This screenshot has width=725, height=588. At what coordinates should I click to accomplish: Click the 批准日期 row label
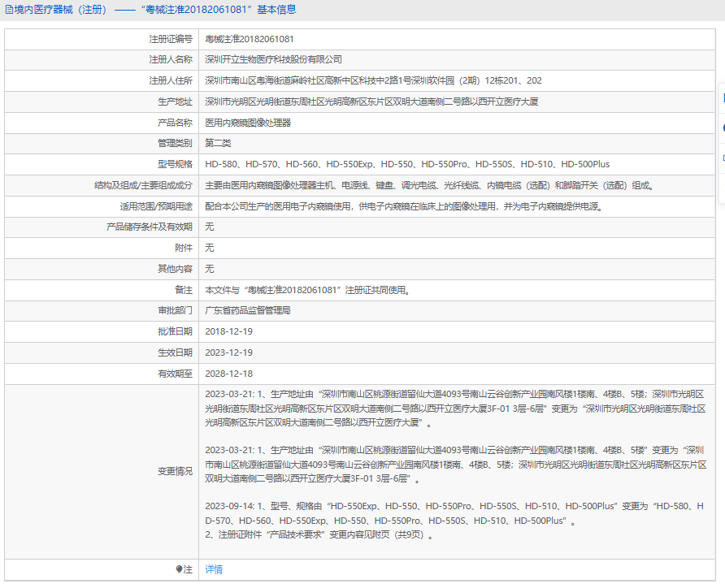176,331
